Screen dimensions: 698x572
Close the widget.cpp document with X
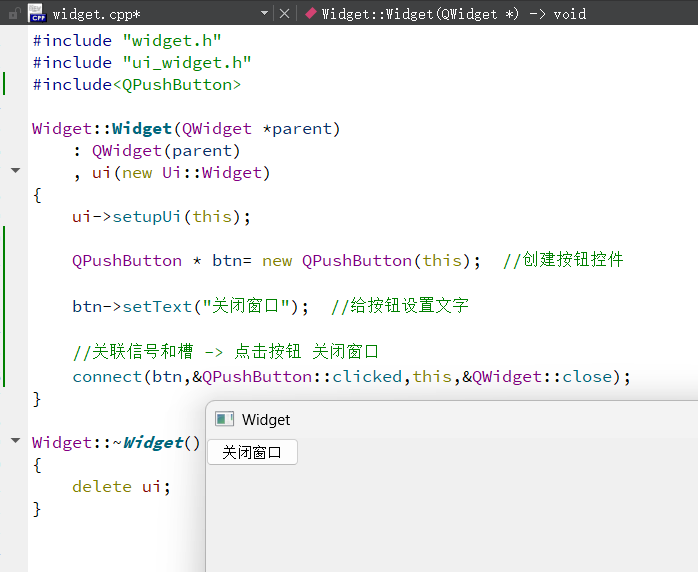[284, 14]
